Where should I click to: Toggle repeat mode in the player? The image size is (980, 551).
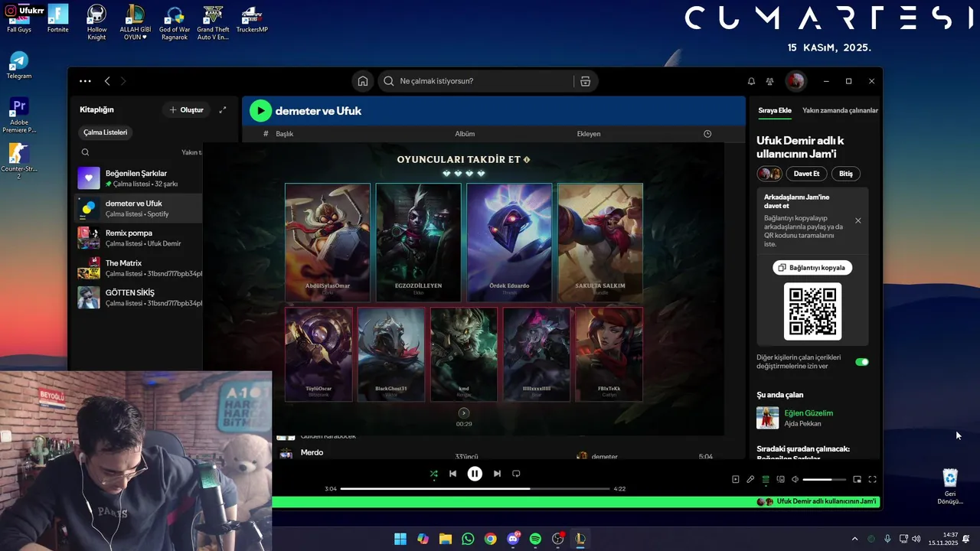tap(516, 474)
